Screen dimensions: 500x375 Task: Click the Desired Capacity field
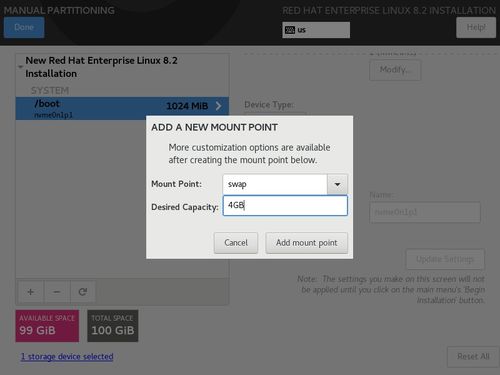[x=285, y=205]
